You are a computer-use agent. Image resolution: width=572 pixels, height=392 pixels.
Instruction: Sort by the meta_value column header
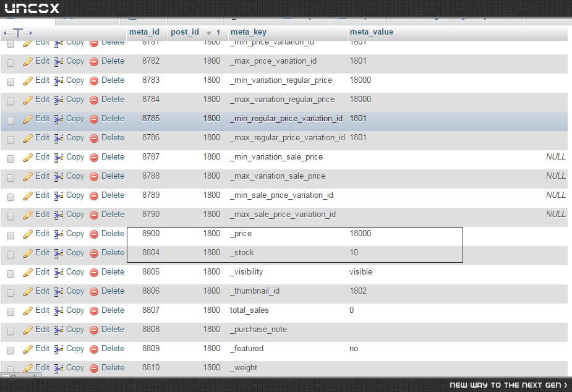pyautogui.click(x=372, y=32)
